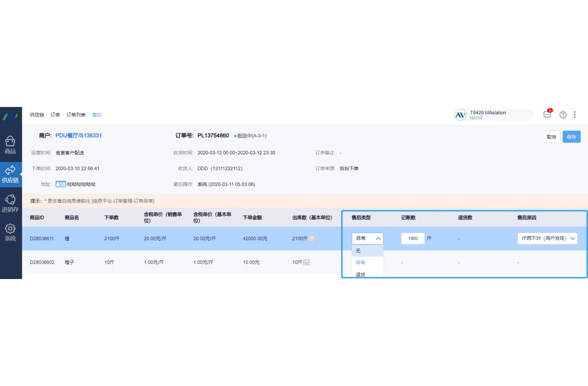Screen dimensions: 588x386
Task: Open the three-dot more options icon
Action: click(x=575, y=115)
